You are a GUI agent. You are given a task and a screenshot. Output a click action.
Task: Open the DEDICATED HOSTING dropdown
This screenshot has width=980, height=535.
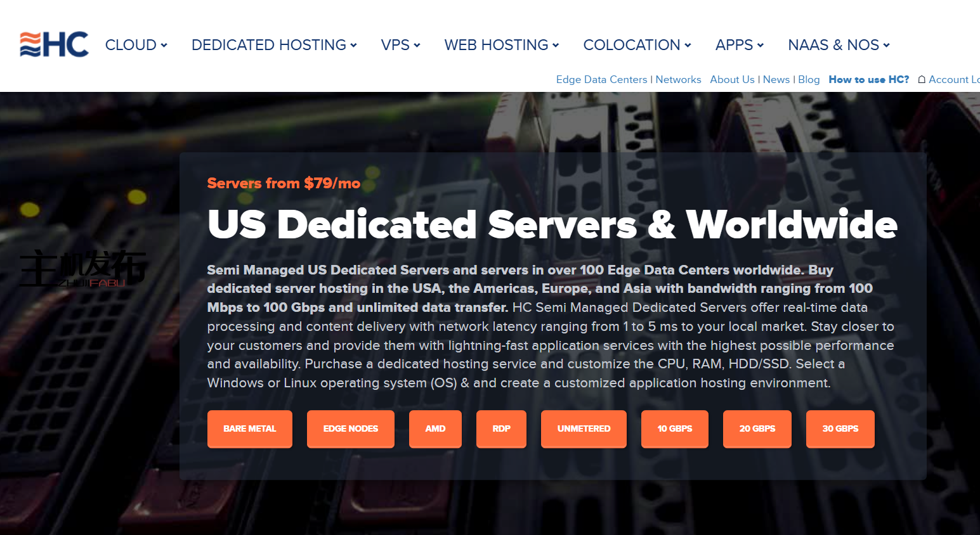point(273,45)
